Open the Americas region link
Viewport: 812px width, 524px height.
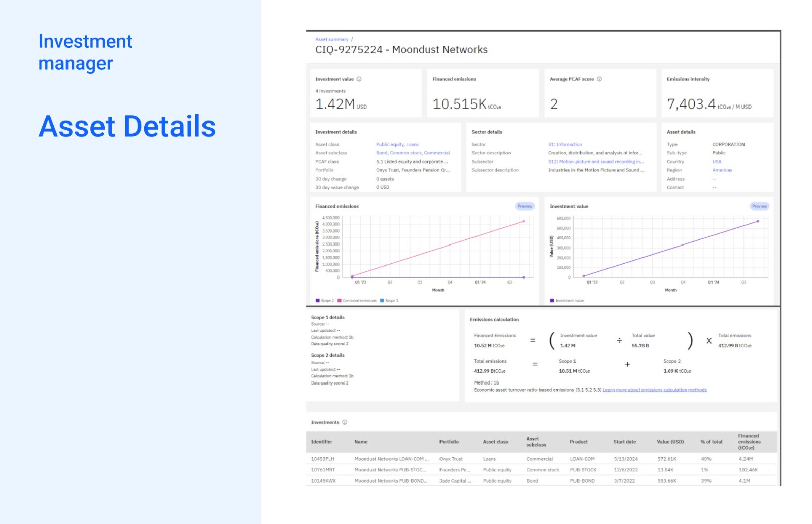[722, 170]
